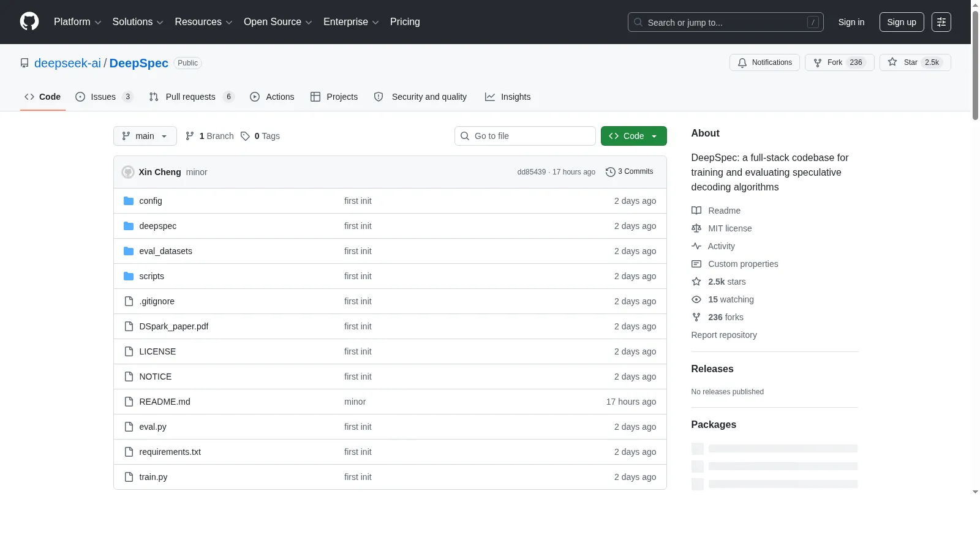Expand the Enterprise menu
The image size is (980, 551).
[352, 22]
